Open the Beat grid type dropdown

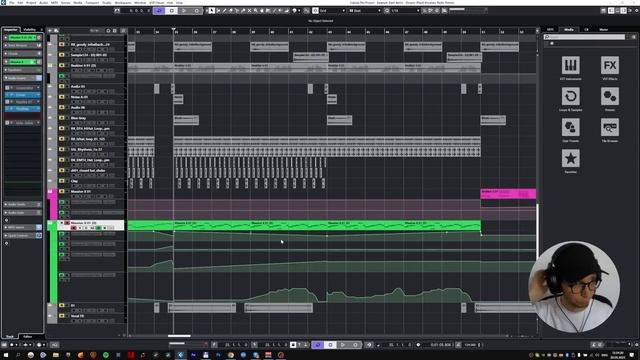(x=365, y=11)
